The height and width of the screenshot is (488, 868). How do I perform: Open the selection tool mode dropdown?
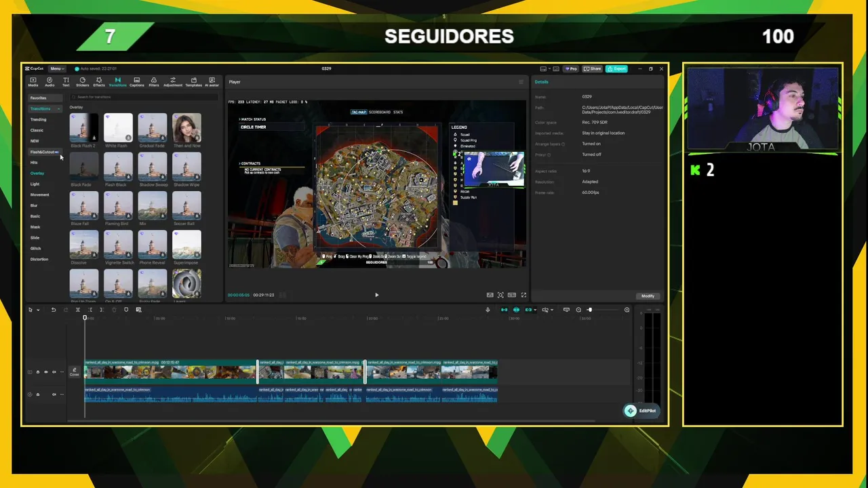(x=38, y=310)
